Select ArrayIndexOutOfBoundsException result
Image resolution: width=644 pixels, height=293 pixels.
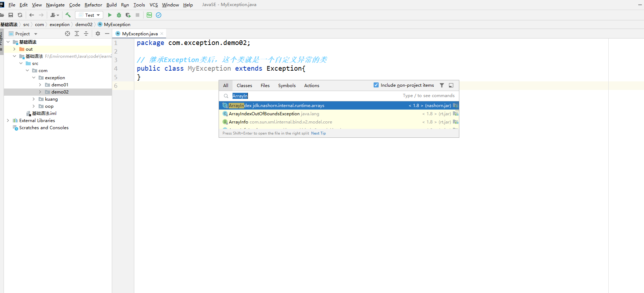click(339, 113)
